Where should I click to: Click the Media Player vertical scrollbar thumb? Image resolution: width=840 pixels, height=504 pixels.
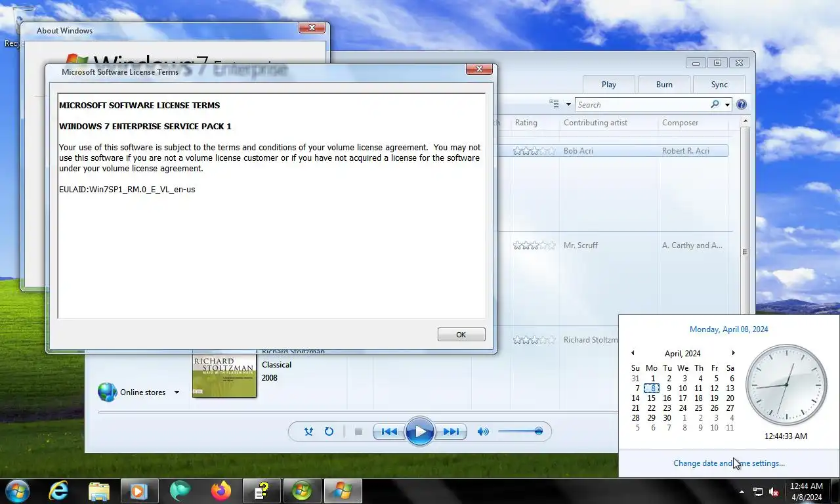(745, 252)
